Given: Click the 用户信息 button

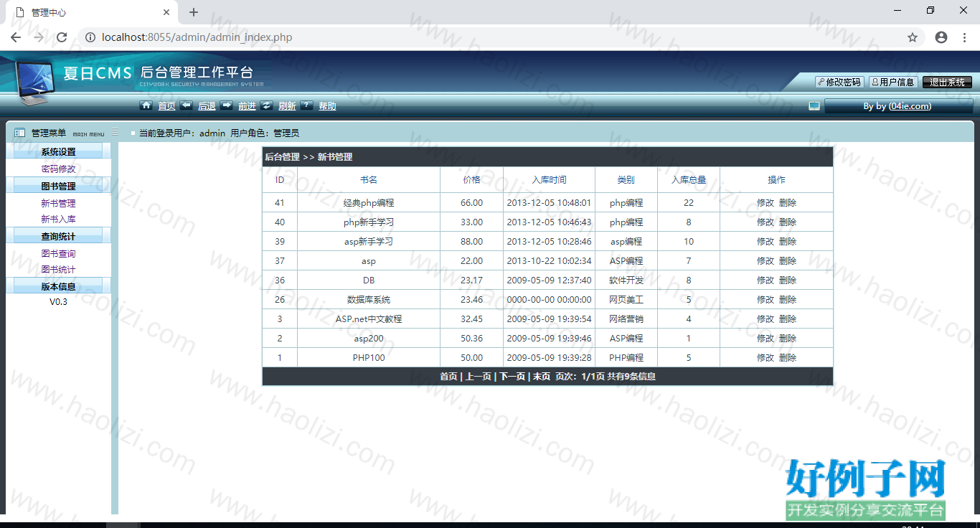Looking at the screenshot, I should 892,82.
